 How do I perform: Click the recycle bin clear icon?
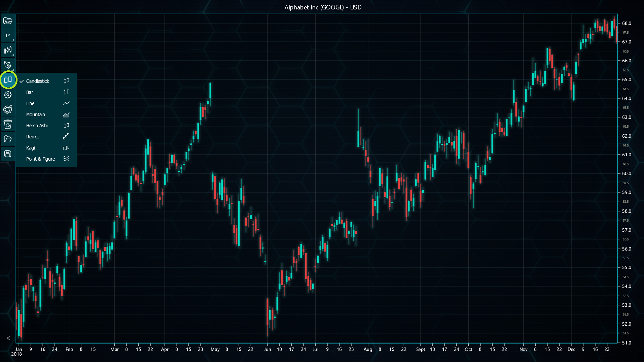[x=8, y=124]
